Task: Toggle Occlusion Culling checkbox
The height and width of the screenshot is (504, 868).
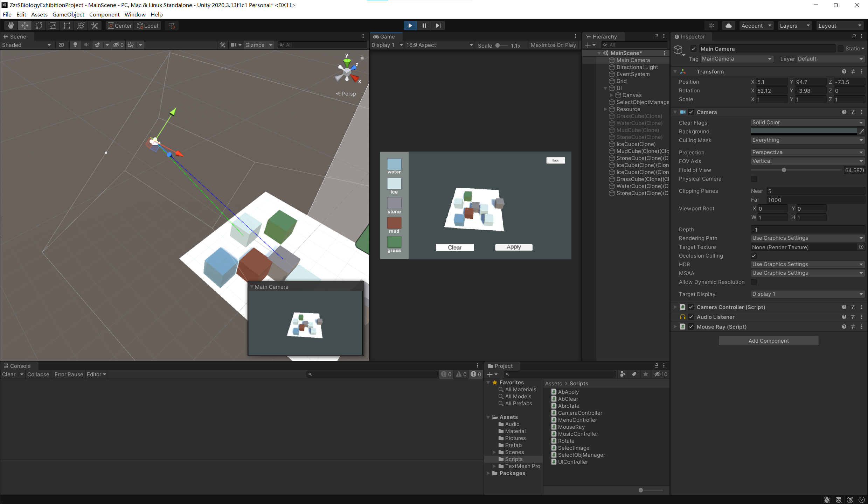Action: pyautogui.click(x=754, y=256)
